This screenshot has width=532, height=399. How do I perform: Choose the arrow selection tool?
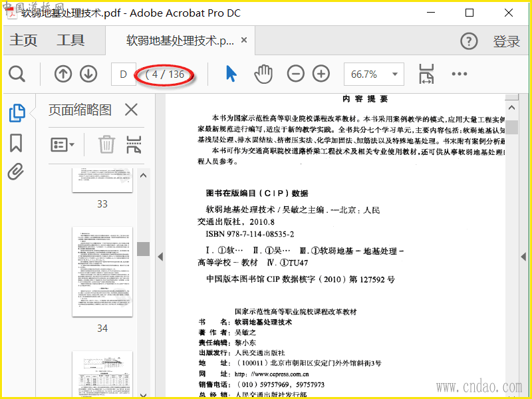click(x=231, y=74)
